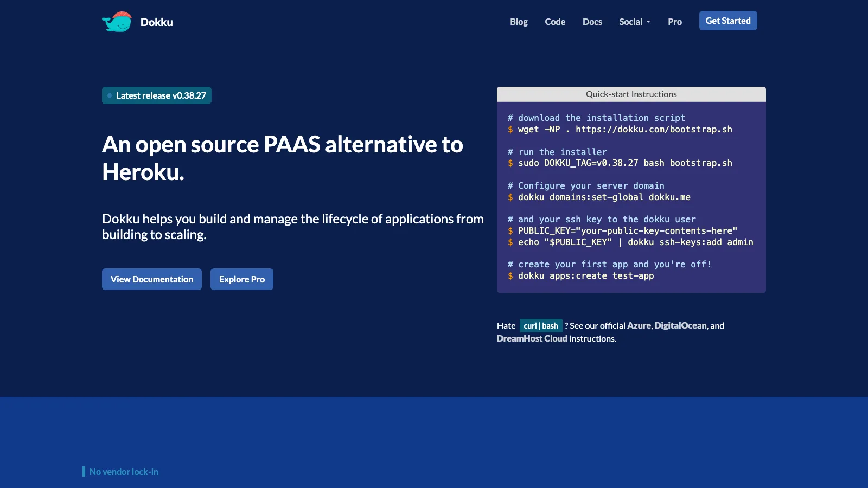Click the '# create your first app' comment
This screenshot has height=488, width=868.
609,264
